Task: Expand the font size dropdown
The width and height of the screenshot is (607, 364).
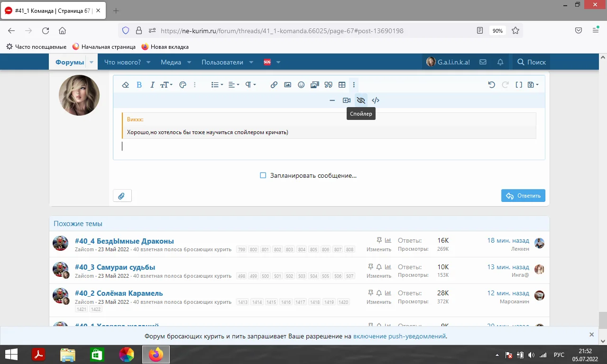Action: 166,85
